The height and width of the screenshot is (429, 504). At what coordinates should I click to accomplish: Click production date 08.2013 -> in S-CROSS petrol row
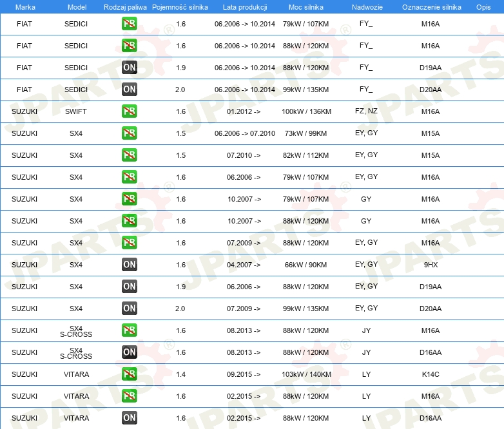click(x=244, y=330)
